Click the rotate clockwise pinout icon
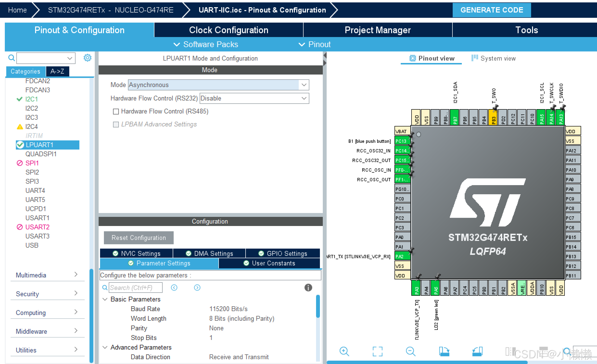Screen dimensions: 597x364 coord(444,351)
